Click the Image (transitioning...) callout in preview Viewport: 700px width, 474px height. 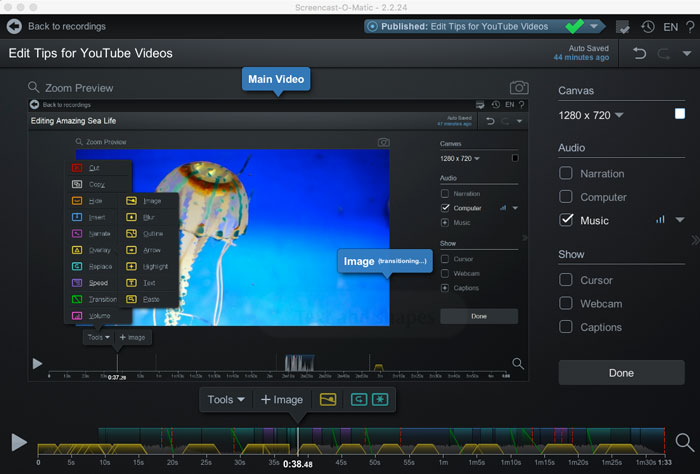[x=385, y=261]
